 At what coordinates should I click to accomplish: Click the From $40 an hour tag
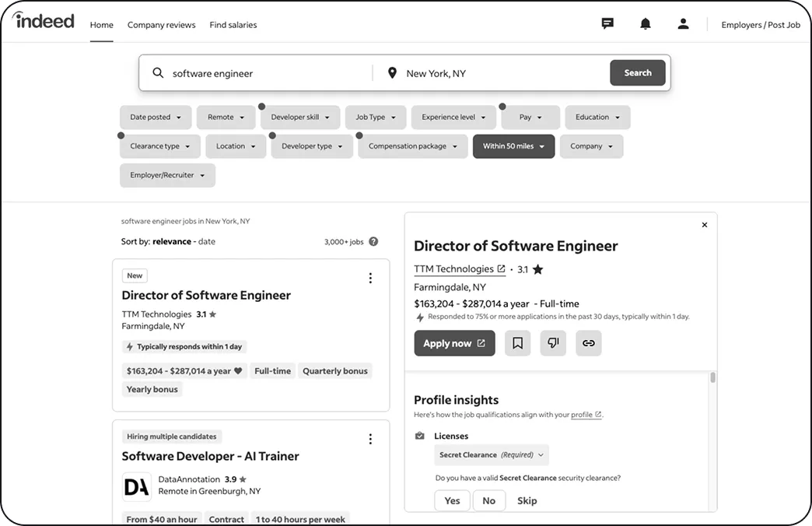[162, 519]
